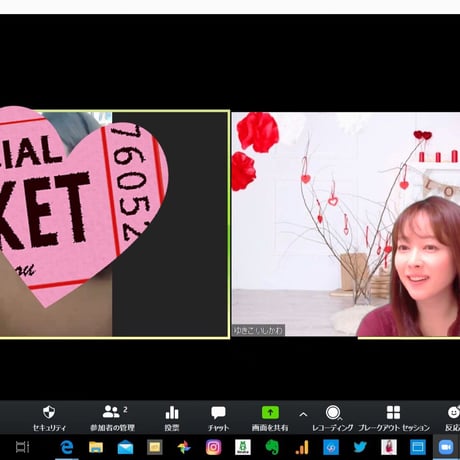
Task: Open File Explorer folder icon
Action: 96,447
